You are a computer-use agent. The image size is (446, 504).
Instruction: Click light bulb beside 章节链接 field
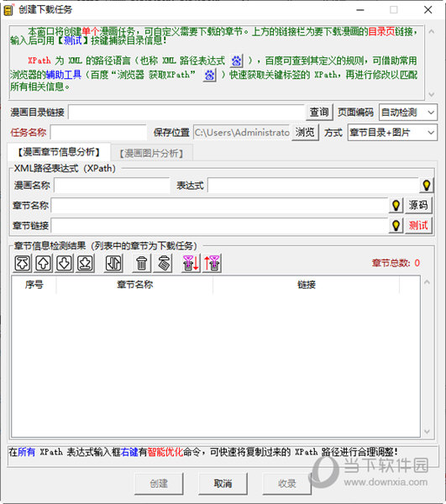pyautogui.click(x=396, y=225)
